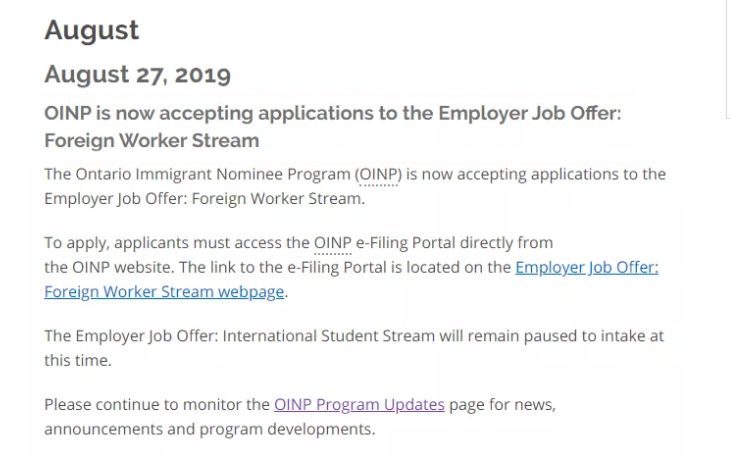Click 'Employer Job Offer: Foreign Worker Stream.' ending first paragraph
This screenshot has width=730, height=460.
(x=204, y=198)
